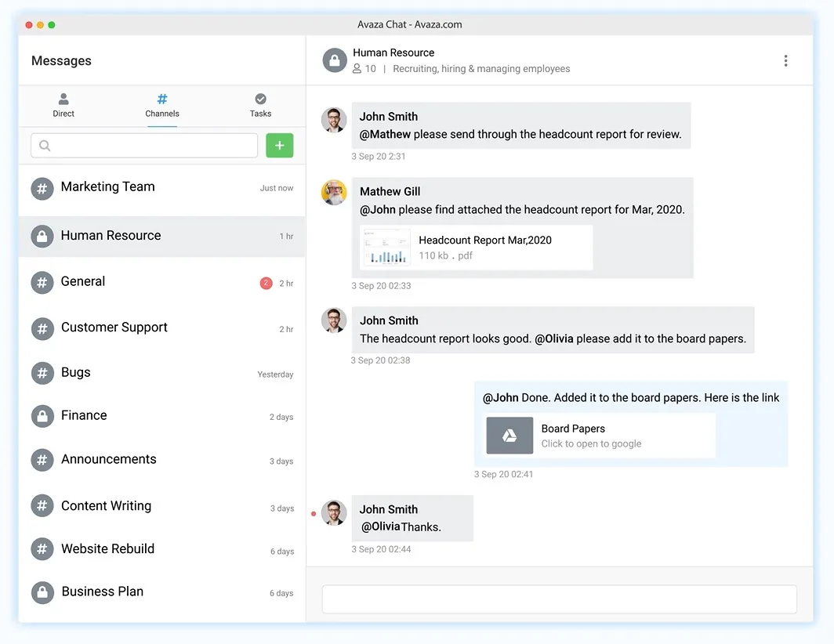
Task: Select the Channels tab
Action: point(162,105)
